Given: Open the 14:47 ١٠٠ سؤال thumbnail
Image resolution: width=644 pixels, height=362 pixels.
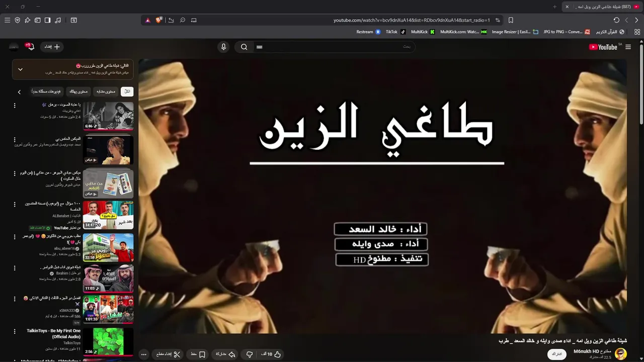Looking at the screenshot, I should [108, 215].
